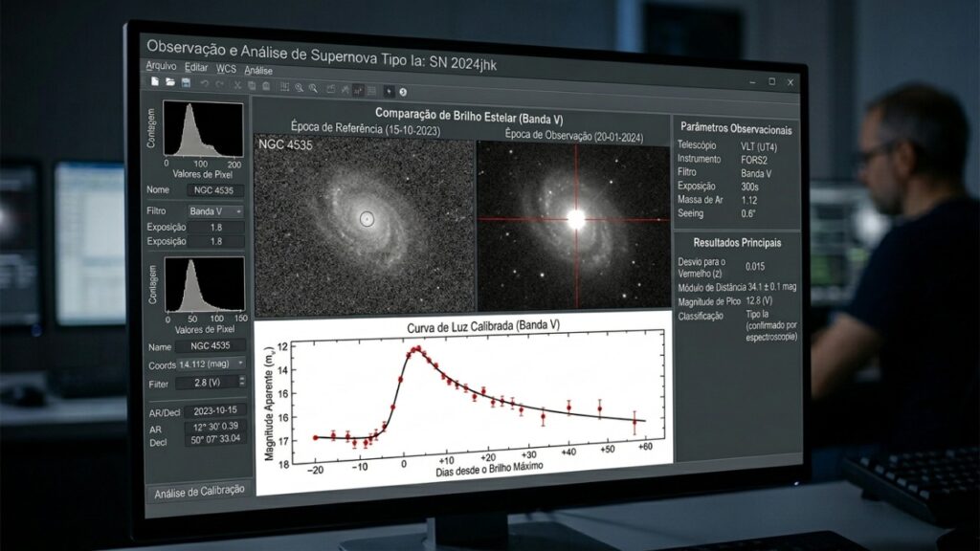
Task: Click the Cut scissors icon
Action: click(237, 85)
